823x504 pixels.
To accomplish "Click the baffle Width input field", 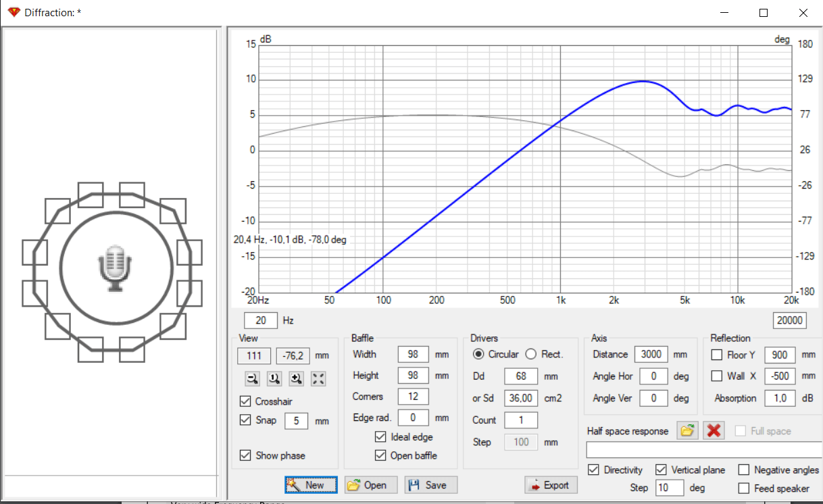I will (414, 355).
